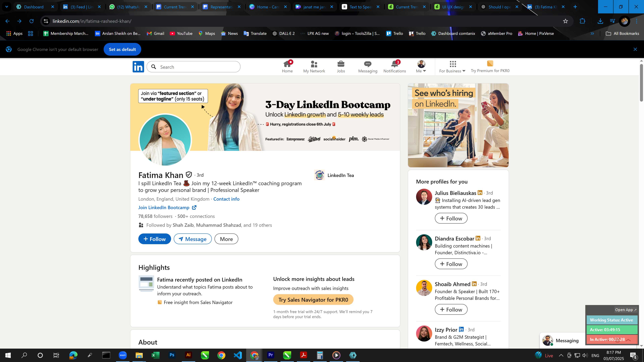Open Zoom from the taskbar
The width and height of the screenshot is (644, 362).
pyautogui.click(x=123, y=355)
